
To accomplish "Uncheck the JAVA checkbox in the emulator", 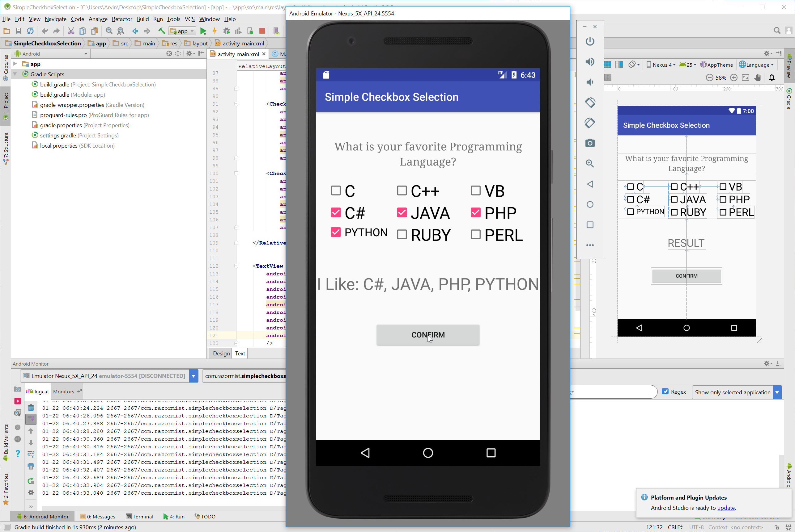I will [402, 212].
